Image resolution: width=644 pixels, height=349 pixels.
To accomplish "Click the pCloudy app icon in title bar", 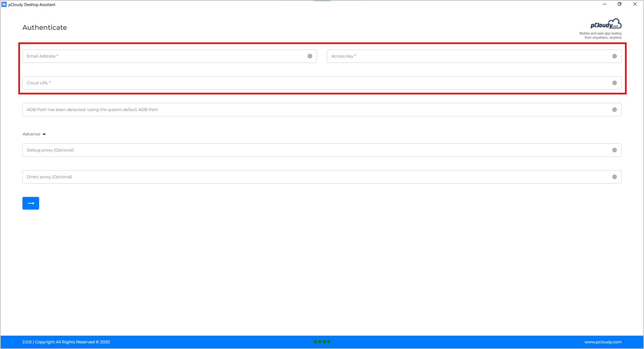I will (4, 4).
